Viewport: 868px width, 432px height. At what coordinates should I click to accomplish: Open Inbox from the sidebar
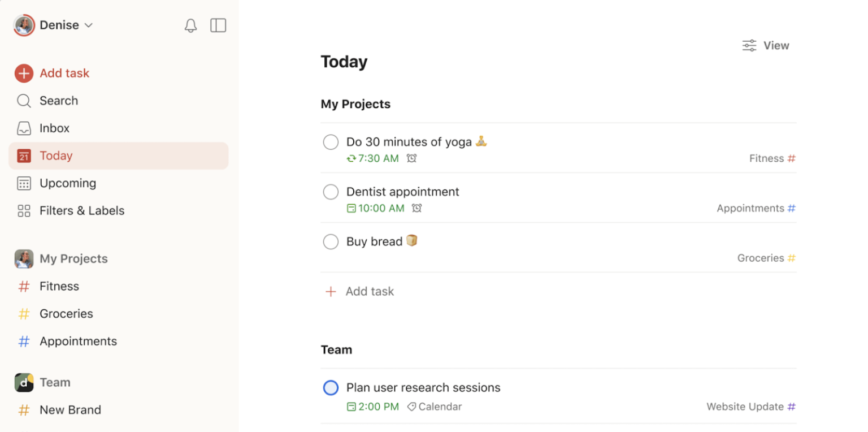(x=54, y=128)
